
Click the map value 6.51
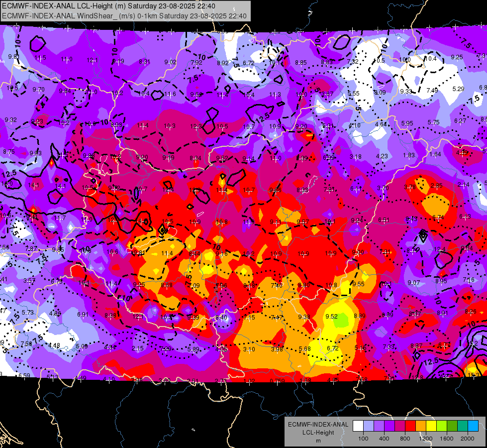coord(384,220)
